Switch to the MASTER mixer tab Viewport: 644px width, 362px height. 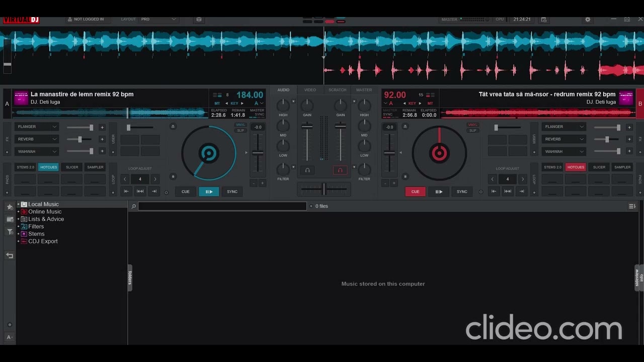point(364,90)
